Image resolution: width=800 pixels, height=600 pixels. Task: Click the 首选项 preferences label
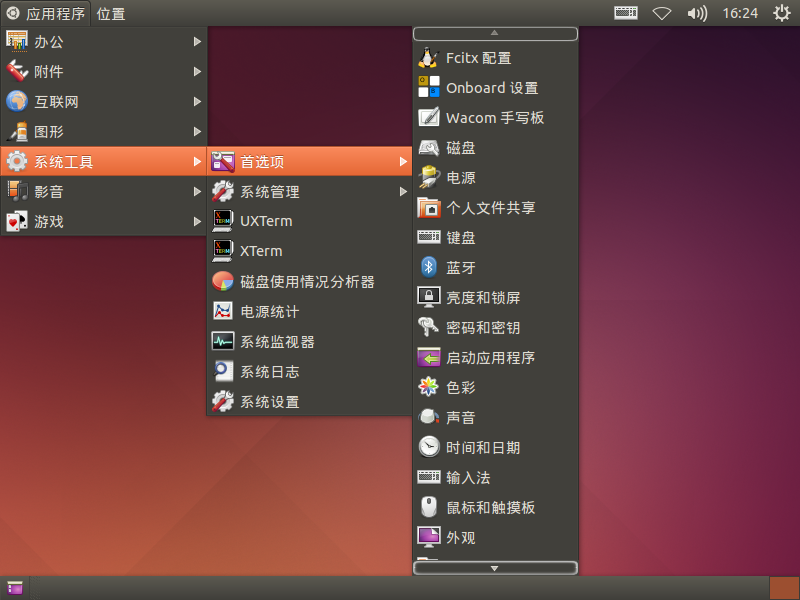(262, 162)
